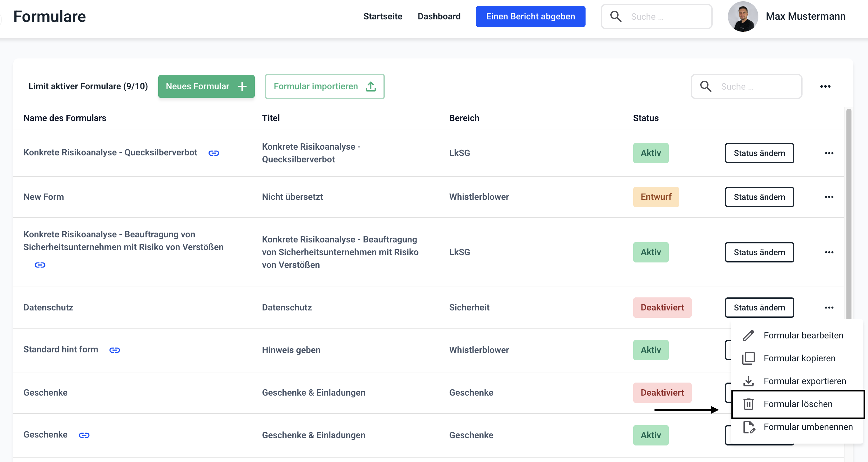Click link icon next to Quecksilberverbot form
The height and width of the screenshot is (462, 868).
(x=214, y=153)
